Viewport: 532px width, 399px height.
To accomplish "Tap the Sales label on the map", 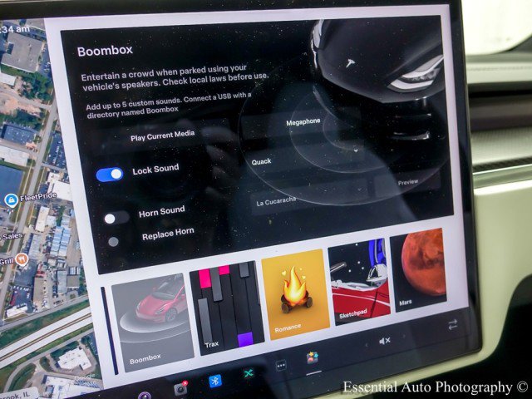I will click(x=12, y=236).
